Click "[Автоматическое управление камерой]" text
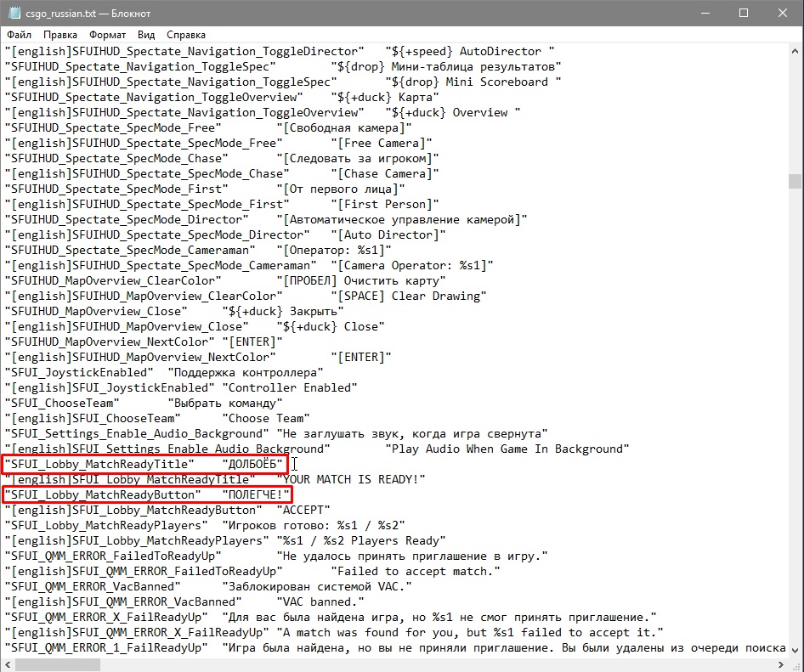The height and width of the screenshot is (672, 804). [x=401, y=220]
